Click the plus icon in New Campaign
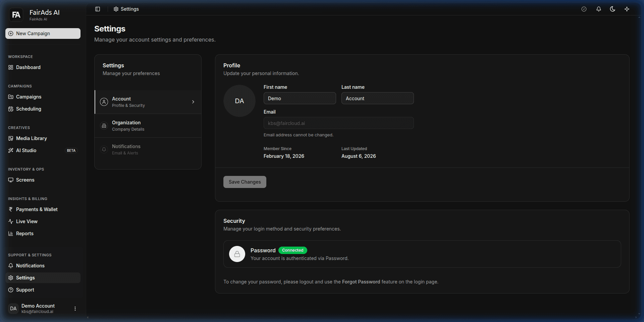The image size is (644, 322). (11, 34)
